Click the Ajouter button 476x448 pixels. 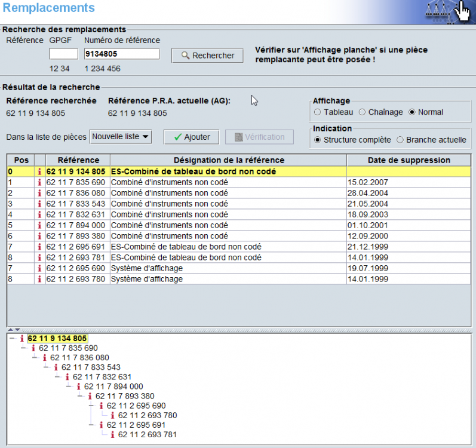(192, 137)
